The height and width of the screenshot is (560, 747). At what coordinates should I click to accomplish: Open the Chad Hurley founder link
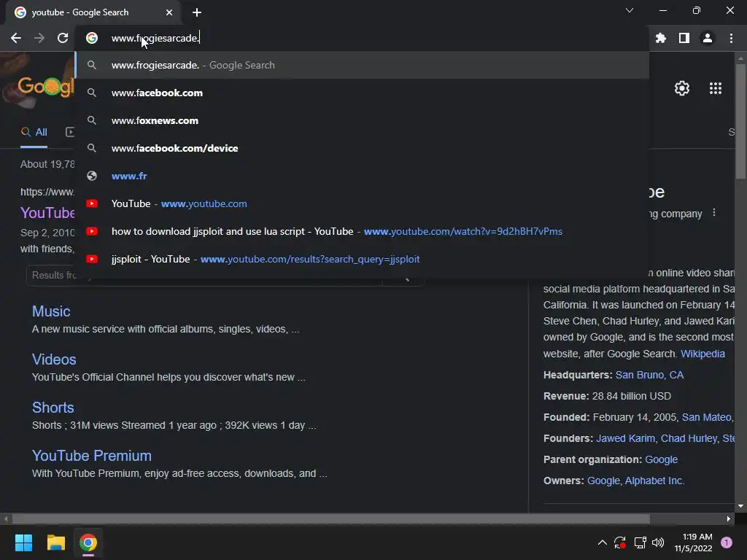(x=689, y=438)
